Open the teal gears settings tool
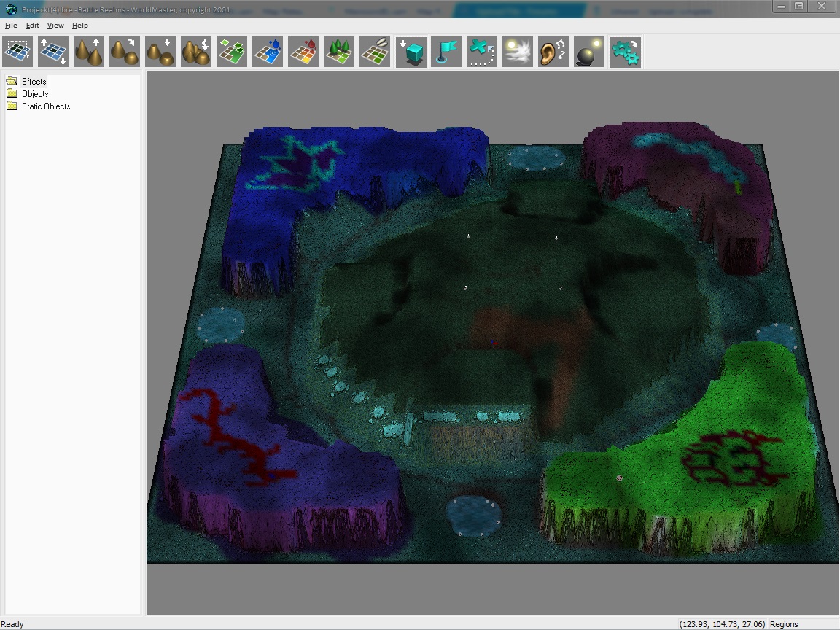 tap(625, 52)
